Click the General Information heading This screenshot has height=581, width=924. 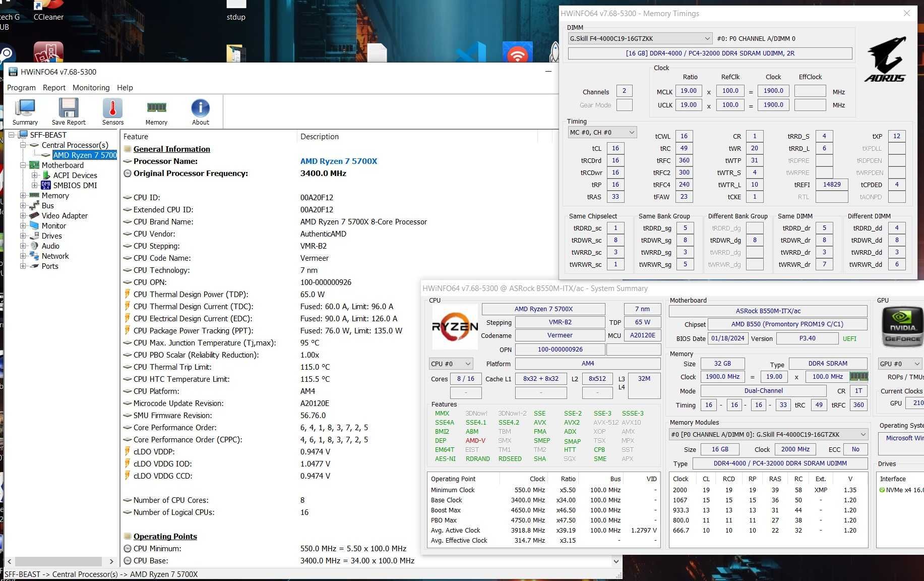(171, 149)
